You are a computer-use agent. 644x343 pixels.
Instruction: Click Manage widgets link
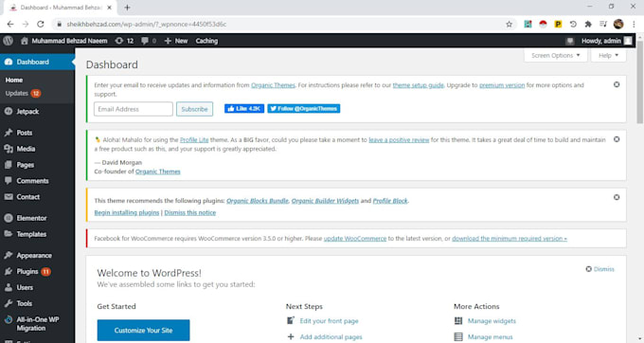[x=492, y=321]
